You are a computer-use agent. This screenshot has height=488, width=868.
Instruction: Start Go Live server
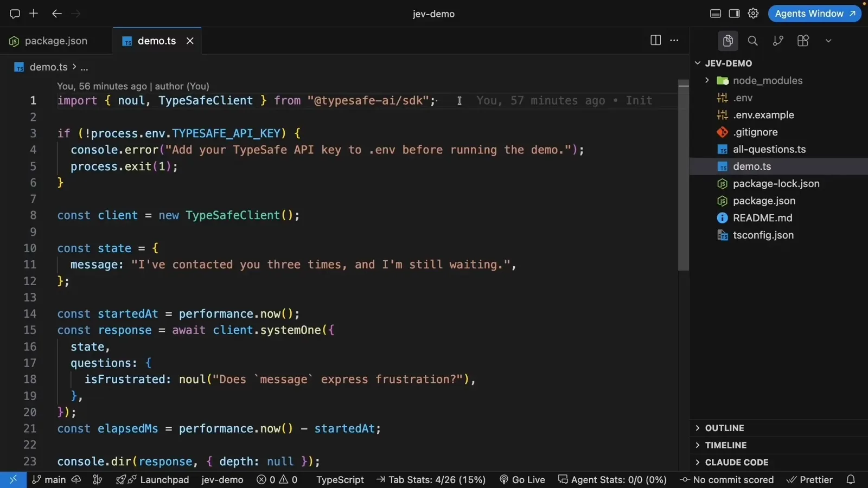(x=522, y=480)
